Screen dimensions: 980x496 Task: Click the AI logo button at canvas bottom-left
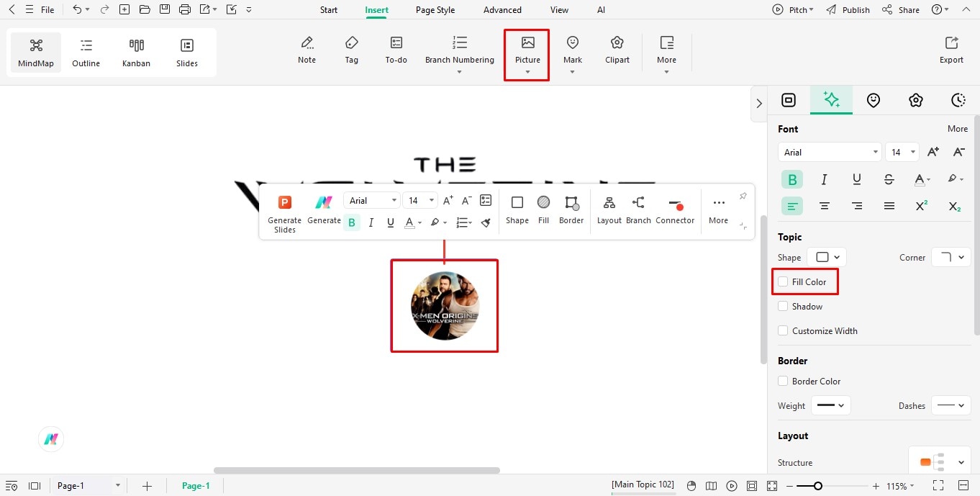pos(51,438)
